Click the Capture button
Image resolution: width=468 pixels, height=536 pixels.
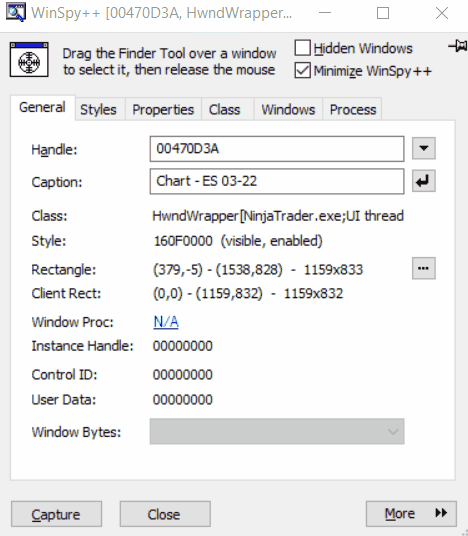(56, 514)
